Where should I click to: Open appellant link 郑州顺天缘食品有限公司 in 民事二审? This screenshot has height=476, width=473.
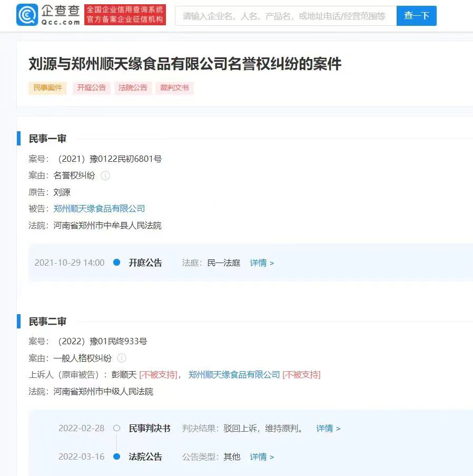[234, 375]
